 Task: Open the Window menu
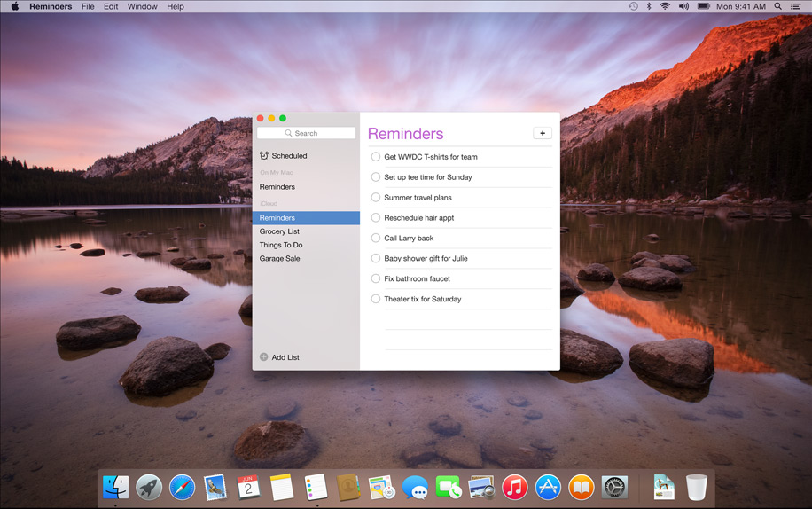click(x=142, y=6)
